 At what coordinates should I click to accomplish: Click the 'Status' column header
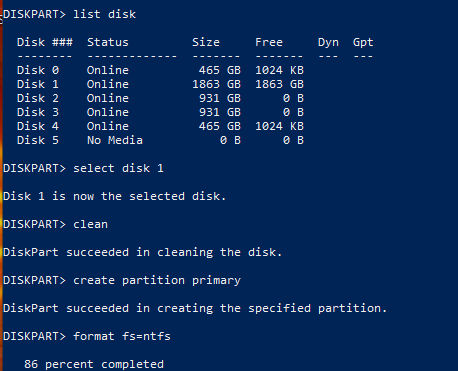(108, 42)
